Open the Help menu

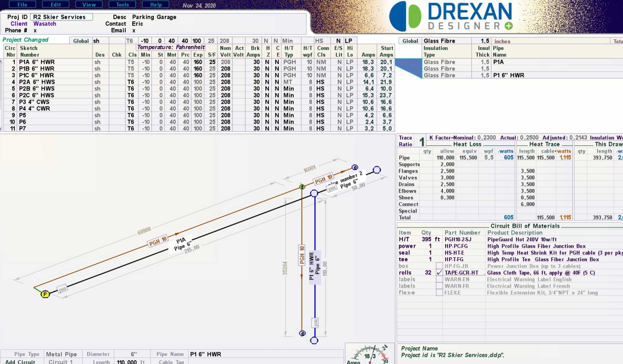156,5
